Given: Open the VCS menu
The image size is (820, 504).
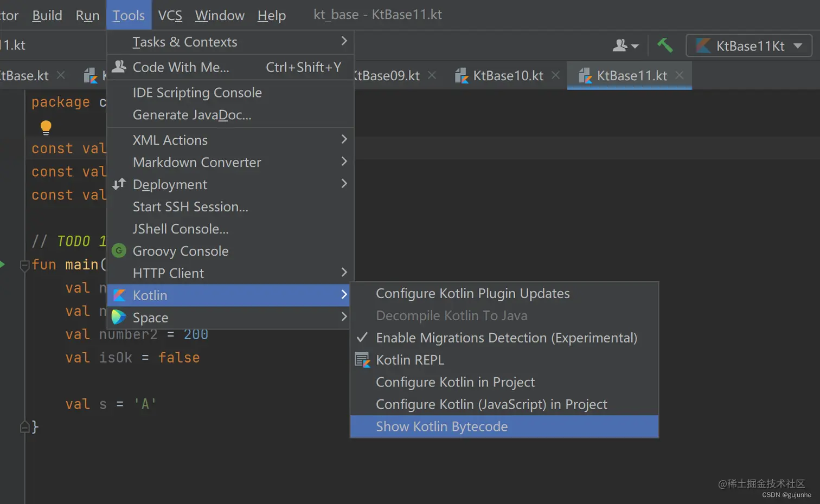Looking at the screenshot, I should [x=170, y=15].
